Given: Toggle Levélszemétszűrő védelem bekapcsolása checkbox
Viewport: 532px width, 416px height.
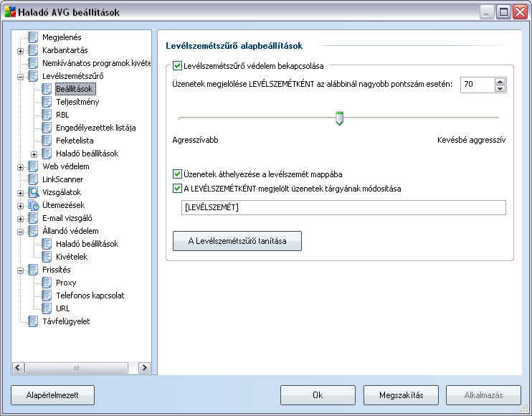Looking at the screenshot, I should tap(177, 65).
